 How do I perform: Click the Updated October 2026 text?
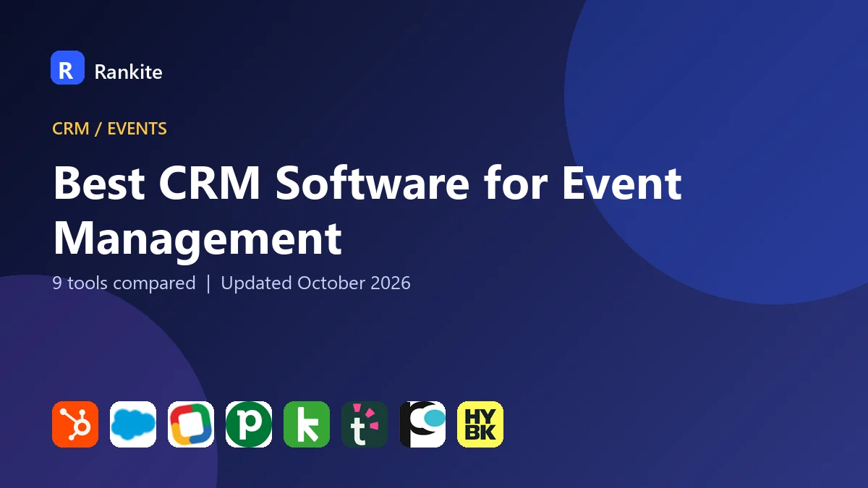pos(315,283)
